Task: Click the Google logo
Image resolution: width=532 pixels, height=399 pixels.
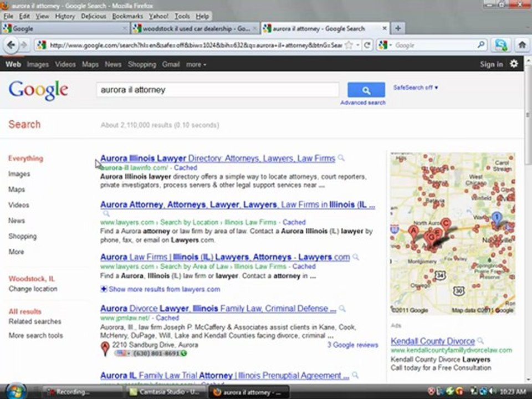Action: pyautogui.click(x=38, y=90)
